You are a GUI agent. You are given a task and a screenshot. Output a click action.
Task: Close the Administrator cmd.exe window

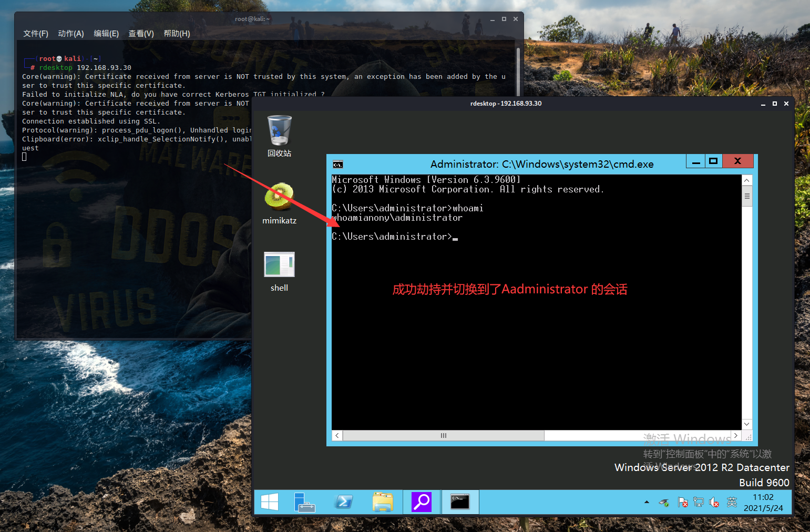(x=737, y=161)
